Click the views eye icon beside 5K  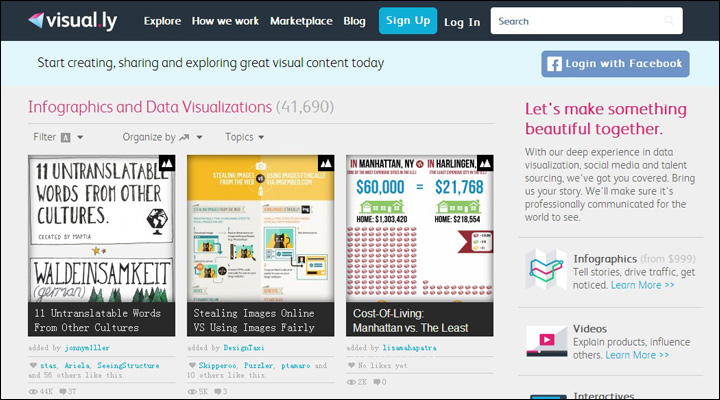pyautogui.click(x=192, y=392)
